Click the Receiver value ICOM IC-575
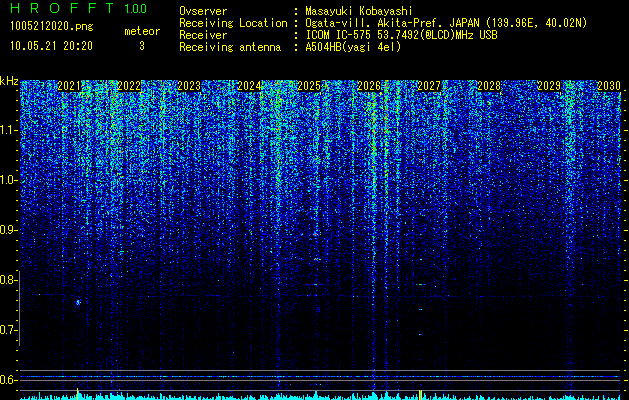Screen dimensions: 629x400 pyautogui.click(x=340, y=35)
